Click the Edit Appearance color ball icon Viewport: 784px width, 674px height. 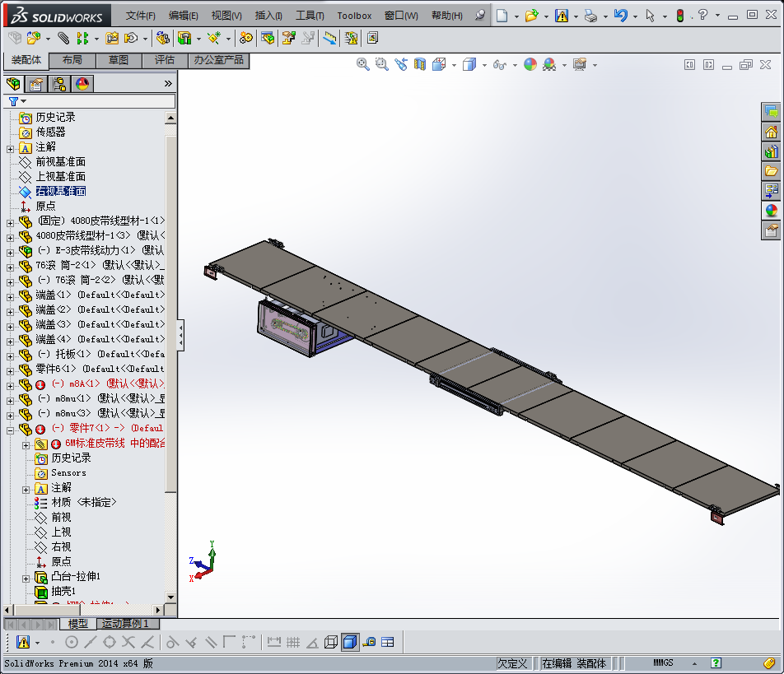530,64
